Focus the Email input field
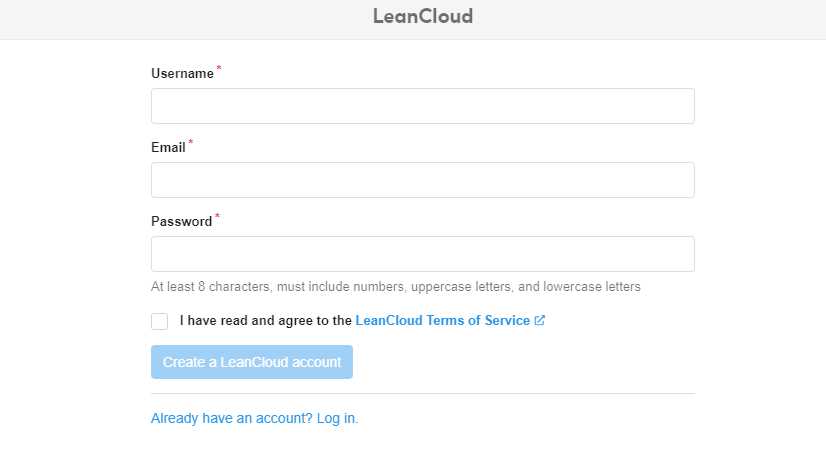The image size is (826, 475). click(x=423, y=180)
